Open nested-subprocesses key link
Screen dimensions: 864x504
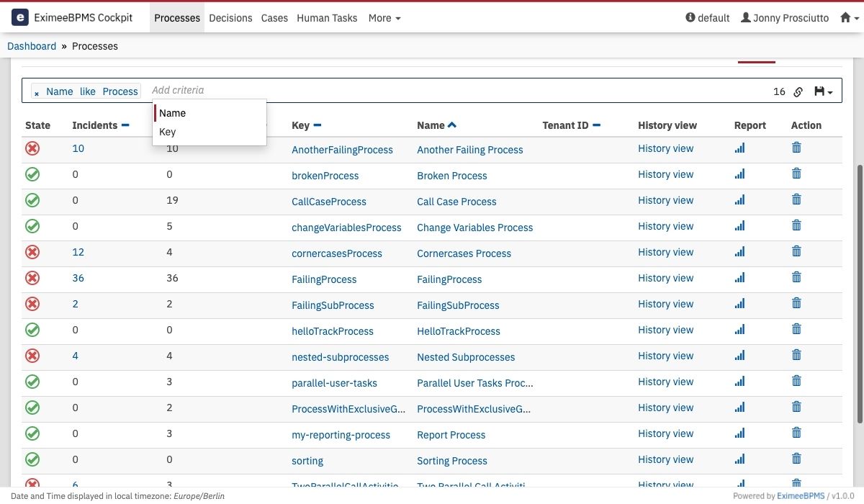click(340, 357)
